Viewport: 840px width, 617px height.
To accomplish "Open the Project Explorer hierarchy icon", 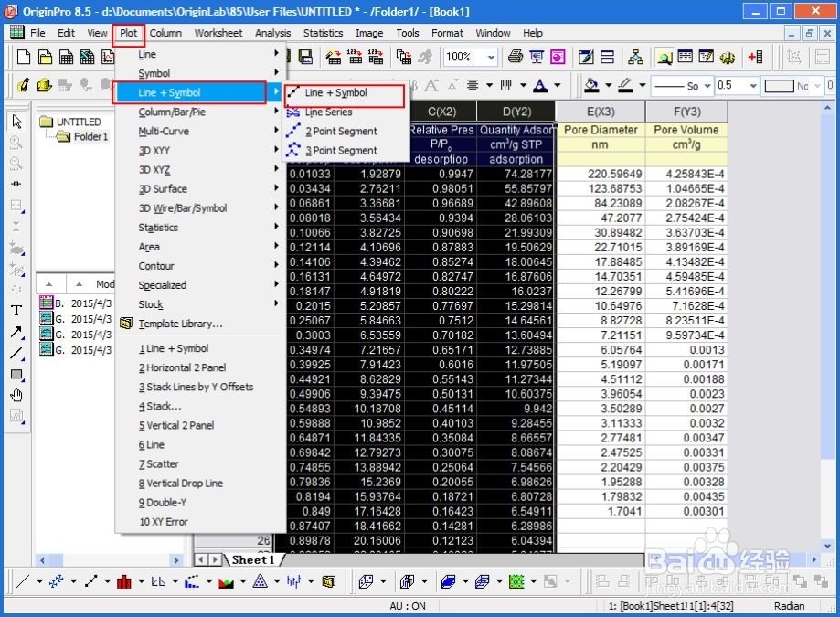I will pyautogui.click(x=635, y=57).
